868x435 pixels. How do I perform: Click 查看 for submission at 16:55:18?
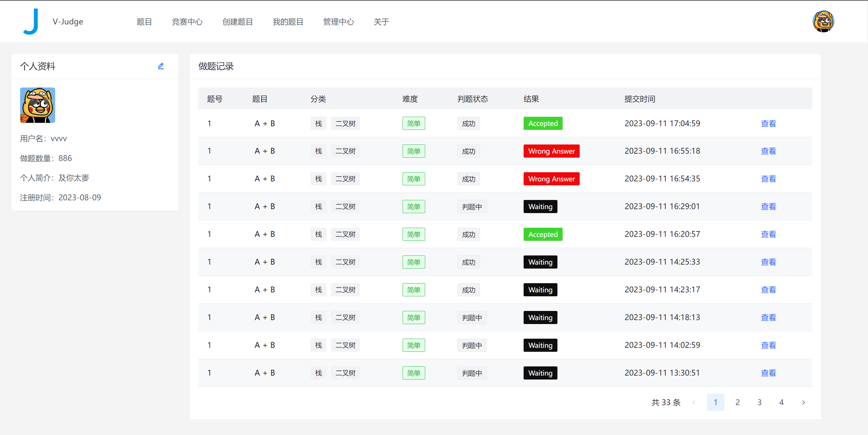click(x=768, y=151)
